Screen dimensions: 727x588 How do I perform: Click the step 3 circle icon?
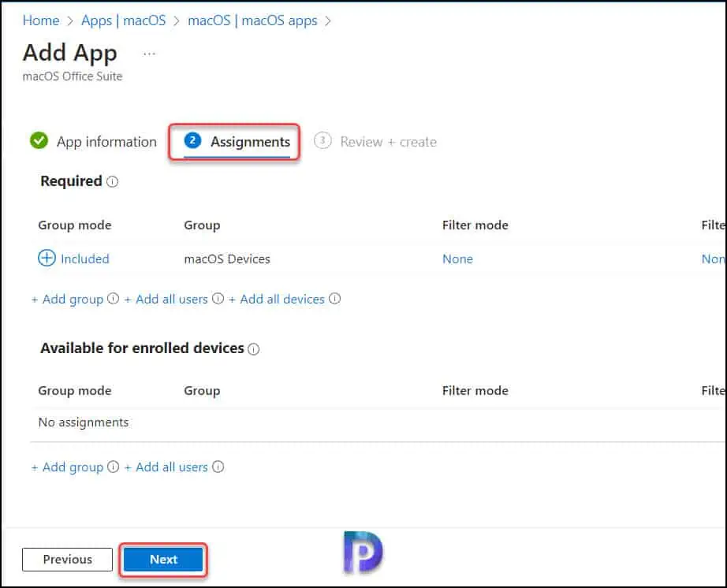322,140
